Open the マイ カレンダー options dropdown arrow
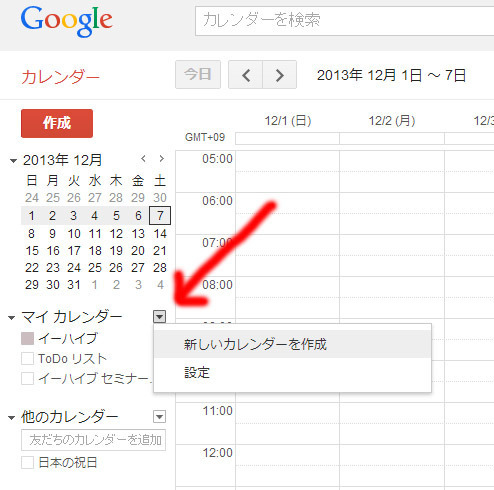This screenshot has width=494, height=490. click(160, 316)
